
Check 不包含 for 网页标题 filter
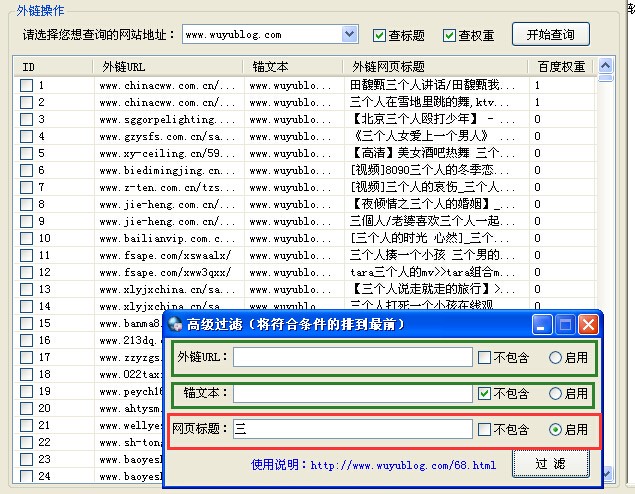click(485, 430)
